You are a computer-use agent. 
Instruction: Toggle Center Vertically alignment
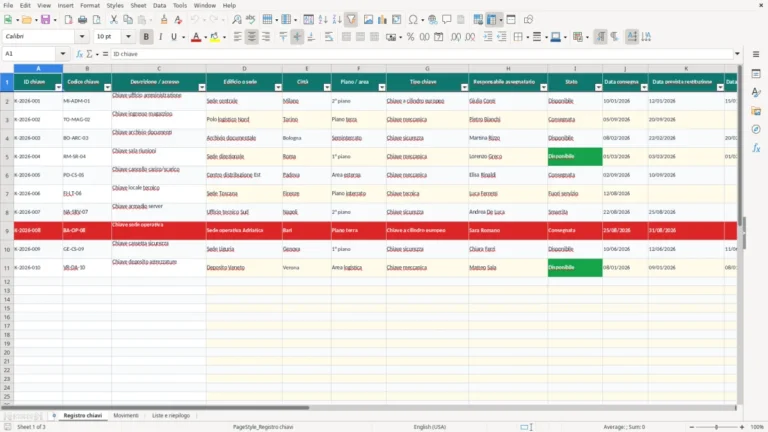[297, 37]
